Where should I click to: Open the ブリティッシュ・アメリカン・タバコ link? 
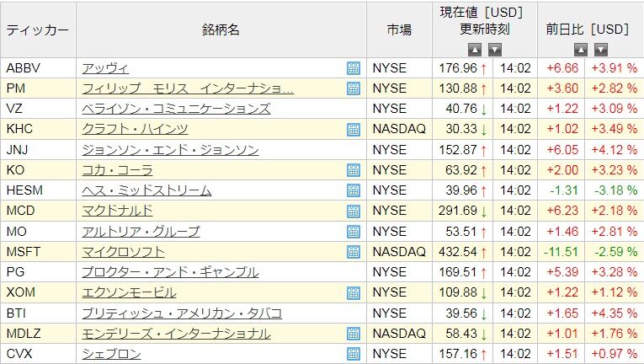(x=181, y=313)
